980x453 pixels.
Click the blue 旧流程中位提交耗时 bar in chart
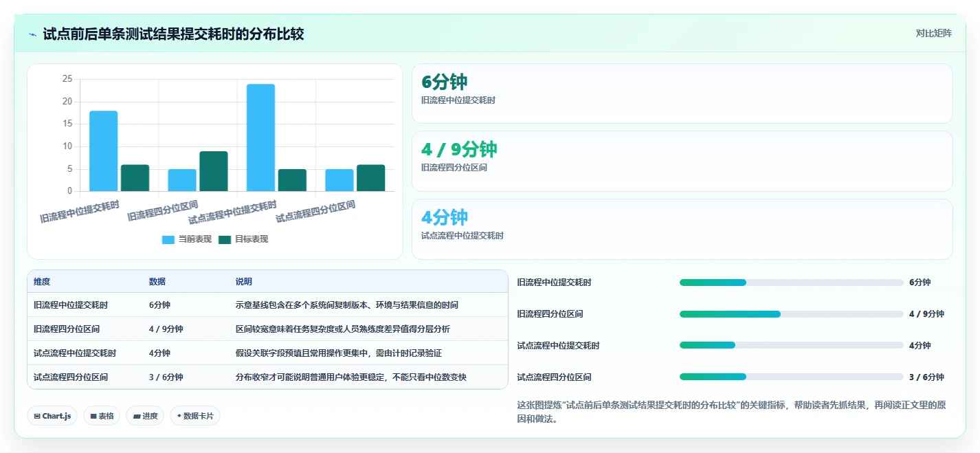103,151
